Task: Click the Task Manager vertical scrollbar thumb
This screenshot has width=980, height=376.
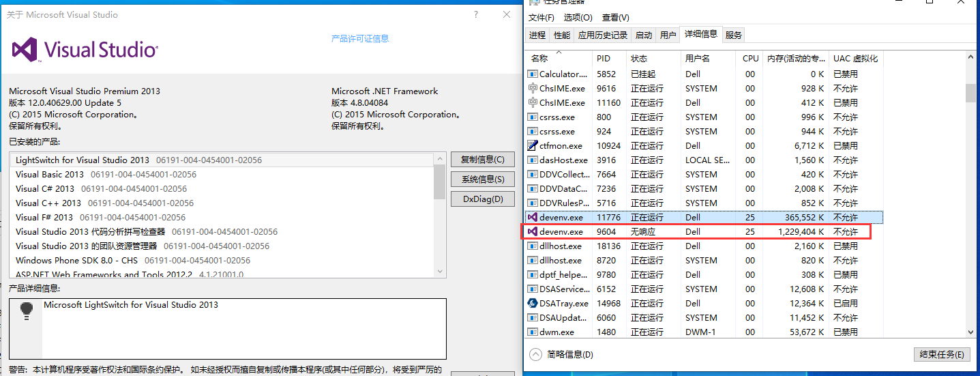Action: click(971, 93)
